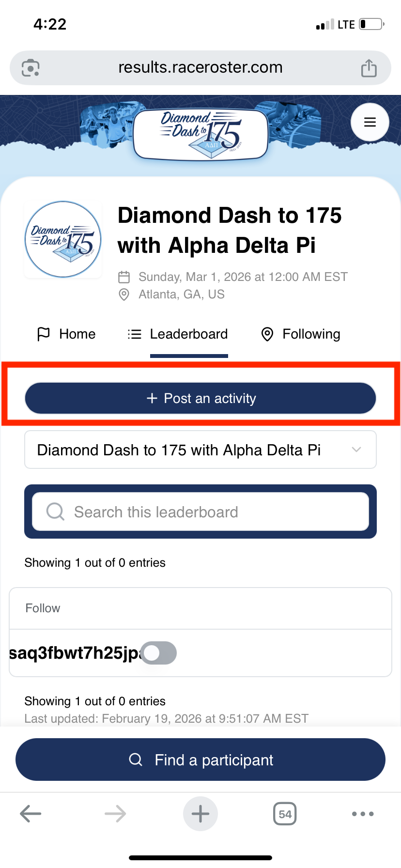Screen dimensions: 401x868
Task: Open a new tab with plus button
Action: click(x=200, y=814)
